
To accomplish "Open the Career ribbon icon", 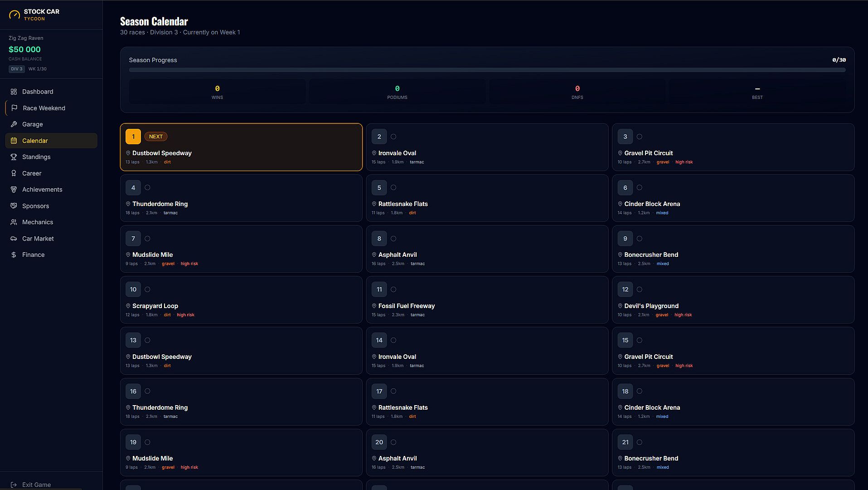I will (x=14, y=173).
